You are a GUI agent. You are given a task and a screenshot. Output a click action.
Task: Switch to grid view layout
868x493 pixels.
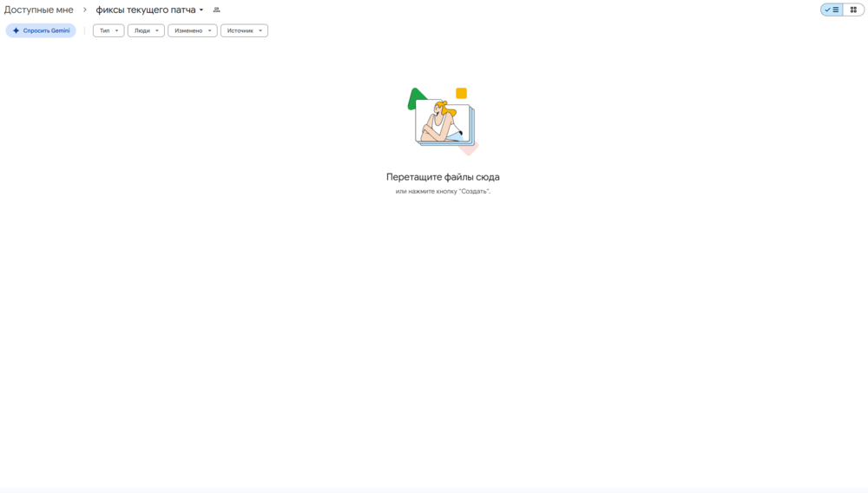853,10
